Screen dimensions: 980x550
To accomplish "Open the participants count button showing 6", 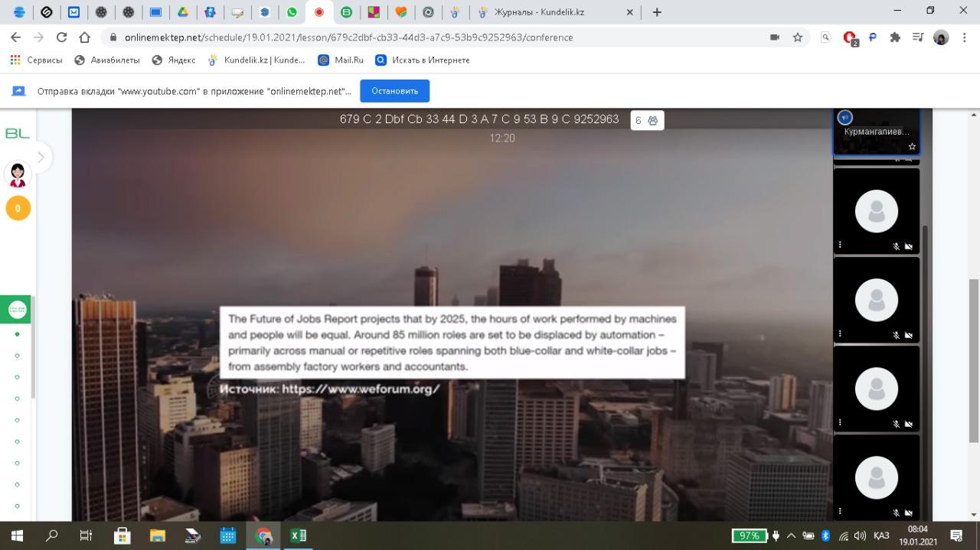I will click(x=647, y=120).
